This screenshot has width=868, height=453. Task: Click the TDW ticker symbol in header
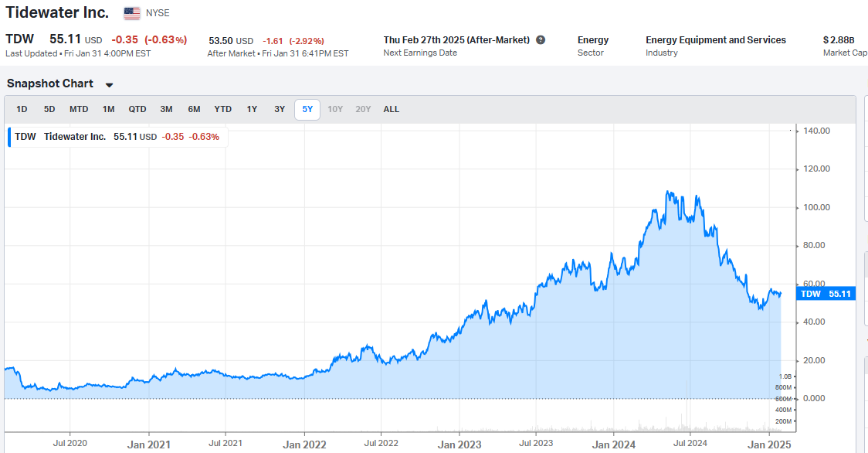coord(20,39)
